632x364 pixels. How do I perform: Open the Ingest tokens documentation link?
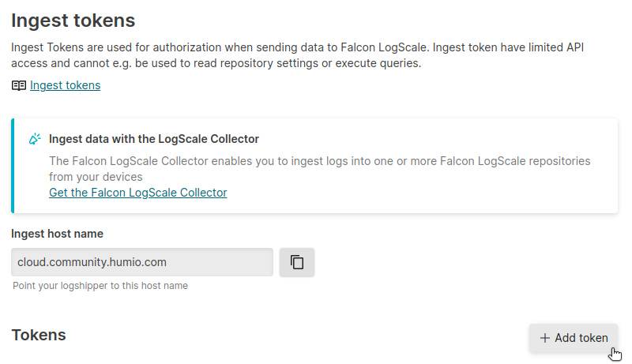[x=65, y=85]
